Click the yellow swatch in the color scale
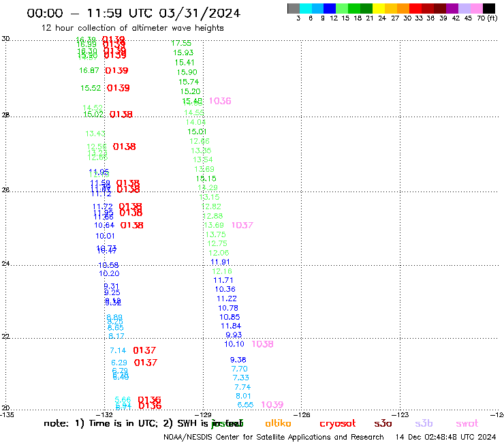Image resolution: width=504 pixels, height=443 pixels. click(379, 8)
